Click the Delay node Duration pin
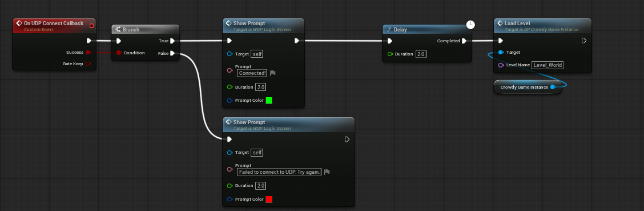 pos(390,54)
